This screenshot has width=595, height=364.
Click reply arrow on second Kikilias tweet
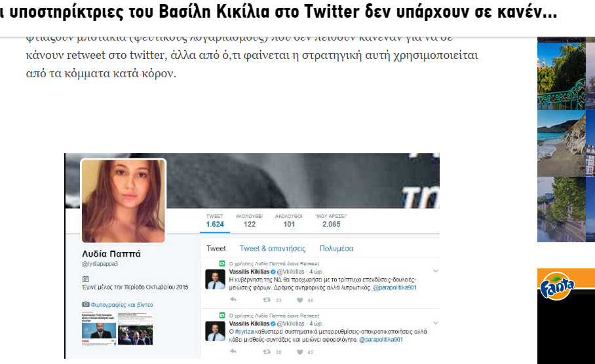233,352
